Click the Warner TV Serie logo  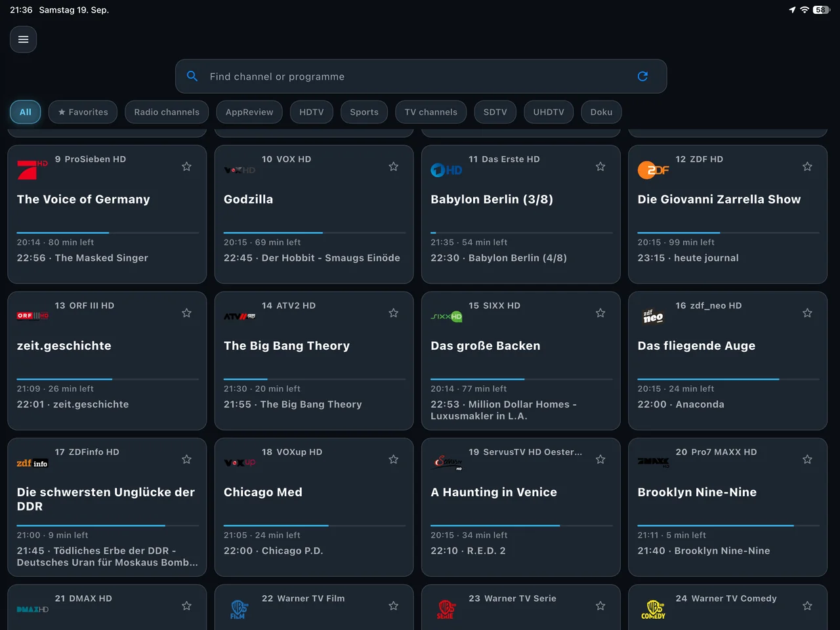[x=446, y=609]
